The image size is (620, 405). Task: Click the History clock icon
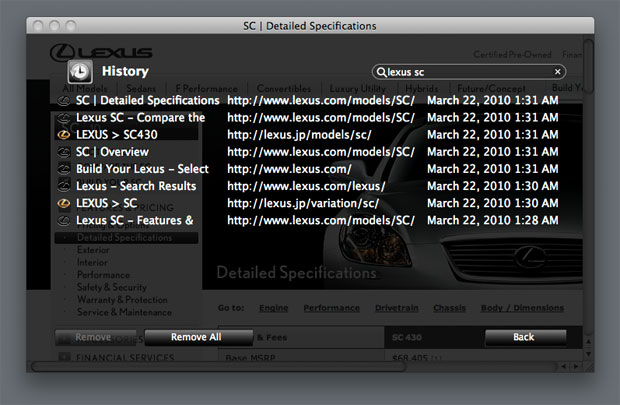(x=79, y=71)
